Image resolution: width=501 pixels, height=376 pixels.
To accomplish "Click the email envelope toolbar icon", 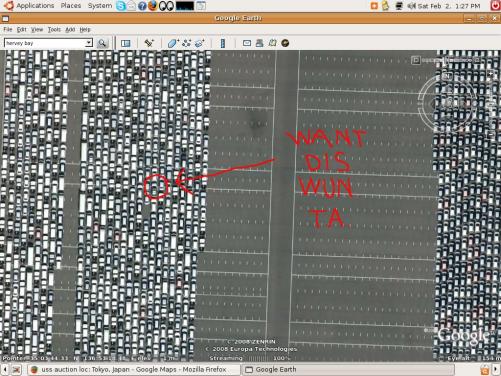I will 247,43.
